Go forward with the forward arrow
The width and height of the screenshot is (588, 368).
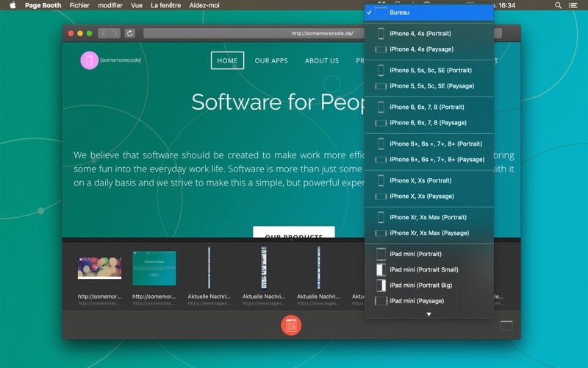point(115,33)
